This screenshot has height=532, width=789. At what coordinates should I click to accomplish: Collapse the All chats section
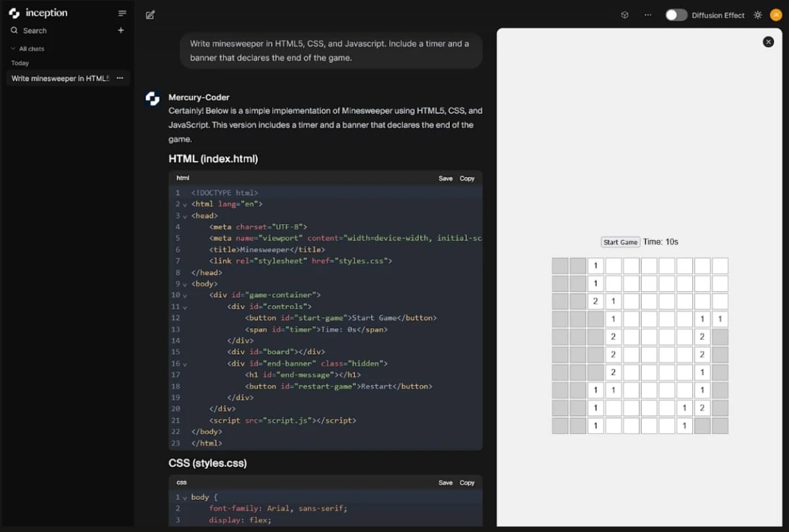12,49
